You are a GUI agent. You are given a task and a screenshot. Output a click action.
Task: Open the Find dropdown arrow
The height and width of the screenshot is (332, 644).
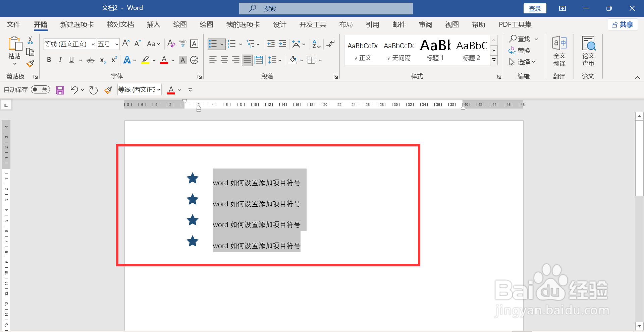pyautogui.click(x=536, y=39)
